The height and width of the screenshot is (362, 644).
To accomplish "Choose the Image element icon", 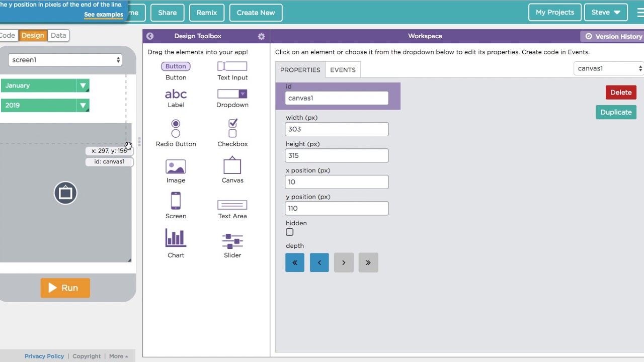I will coord(176,167).
